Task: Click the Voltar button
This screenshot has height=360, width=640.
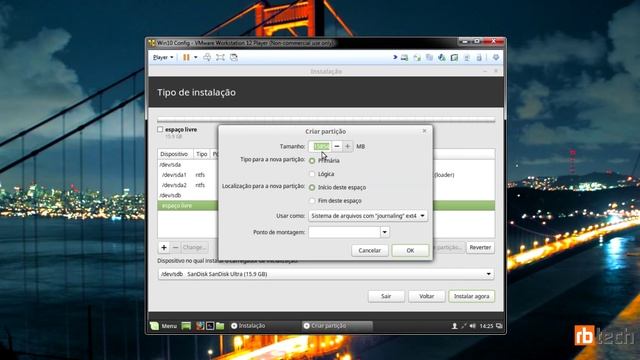Action: click(427, 296)
